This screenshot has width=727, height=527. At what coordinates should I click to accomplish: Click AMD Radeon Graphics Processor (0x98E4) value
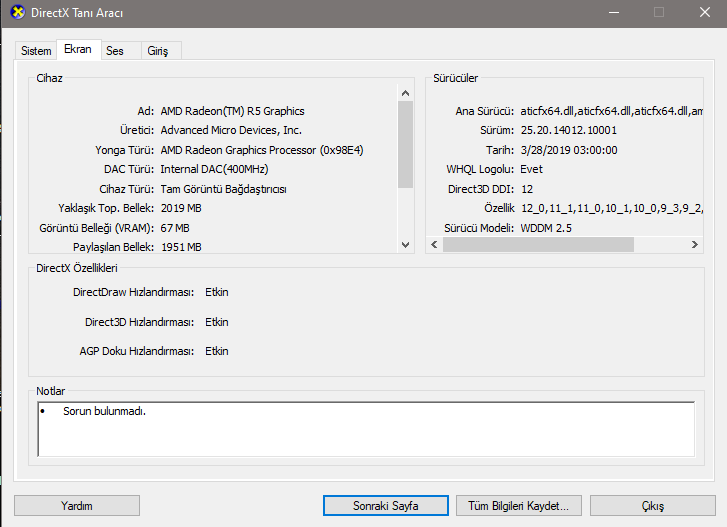pyautogui.click(x=262, y=150)
